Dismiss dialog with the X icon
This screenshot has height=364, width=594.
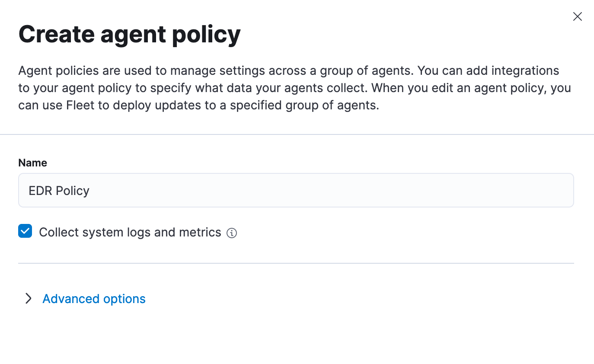click(x=577, y=16)
